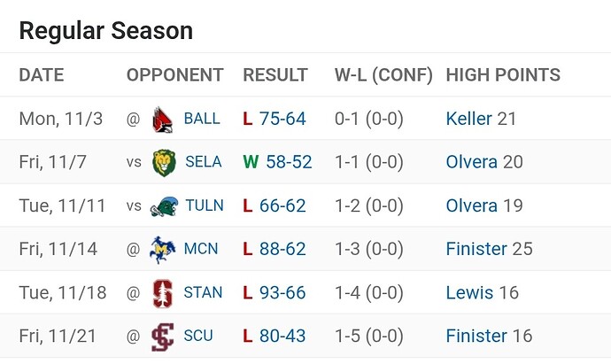The height and width of the screenshot is (364, 611).
Task: Select Olvera in the SELA game row
Action: click(x=471, y=162)
